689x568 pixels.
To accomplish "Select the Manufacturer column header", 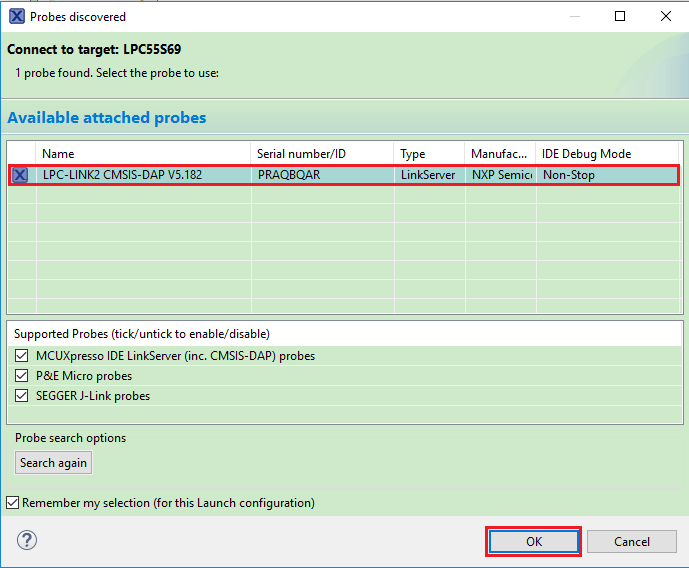I will click(x=500, y=154).
